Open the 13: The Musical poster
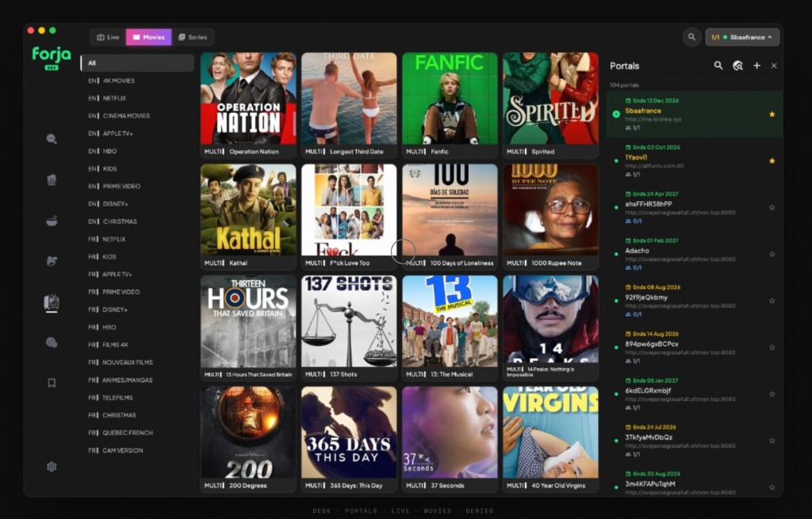The image size is (812, 519). tap(450, 321)
